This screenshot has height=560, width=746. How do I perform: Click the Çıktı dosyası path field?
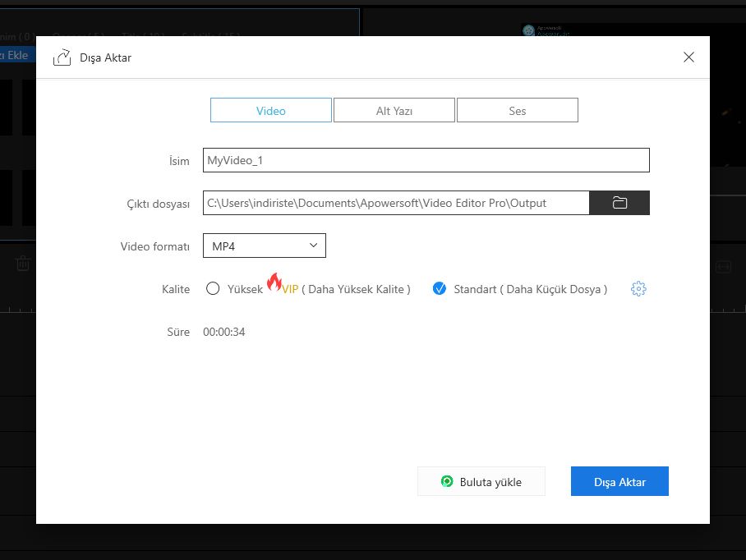[x=396, y=203]
